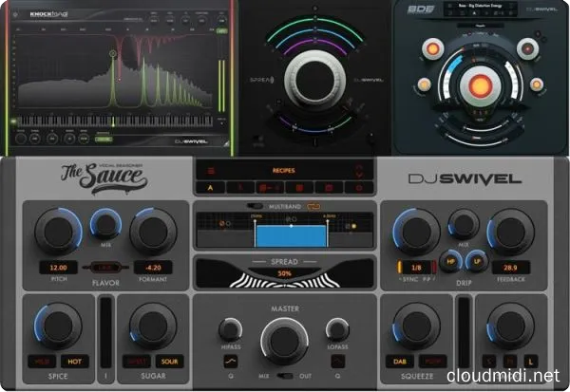This screenshot has width=570, height=392.
Task: Click the A-to-B copy icon in Recipes toolbar
Action: click(270, 188)
